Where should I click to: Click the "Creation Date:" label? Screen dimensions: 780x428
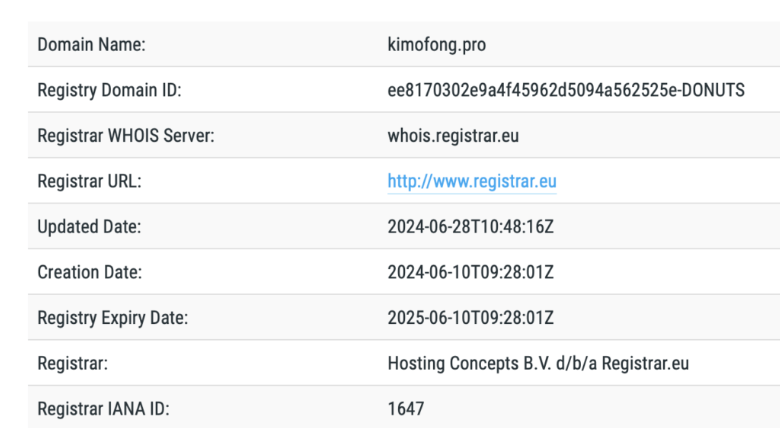(x=89, y=272)
